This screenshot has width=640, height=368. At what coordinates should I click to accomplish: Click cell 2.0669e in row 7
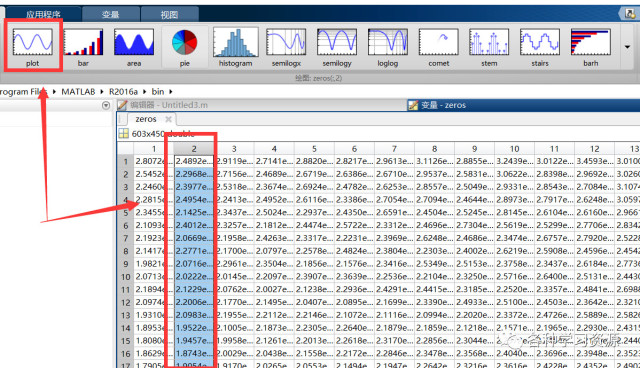pos(194,238)
